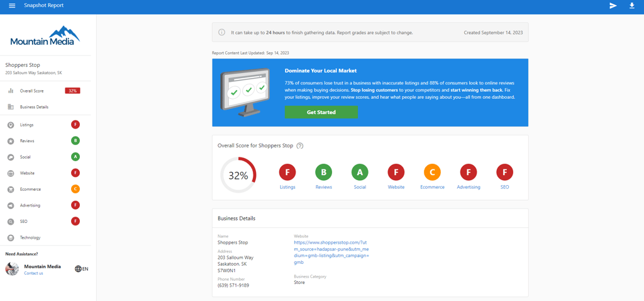644x301 pixels.
Task: Click the Reviews star icon in sidebar
Action: click(11, 141)
